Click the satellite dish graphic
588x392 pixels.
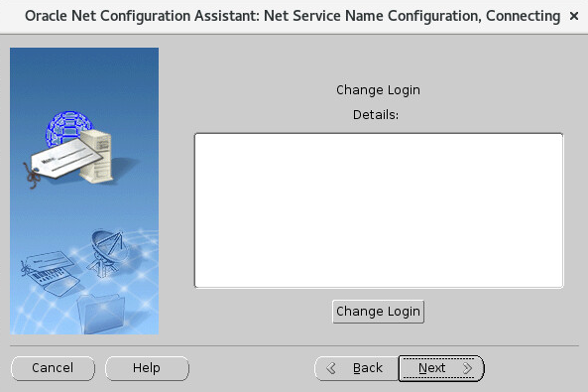(x=107, y=252)
